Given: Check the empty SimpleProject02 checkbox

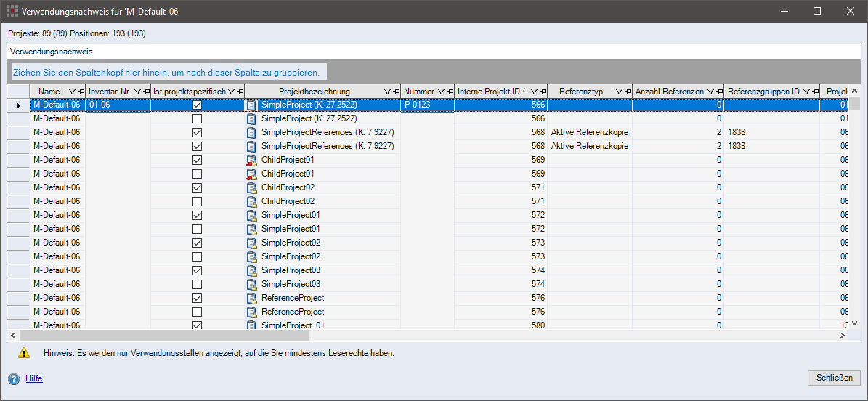Looking at the screenshot, I should [197, 256].
